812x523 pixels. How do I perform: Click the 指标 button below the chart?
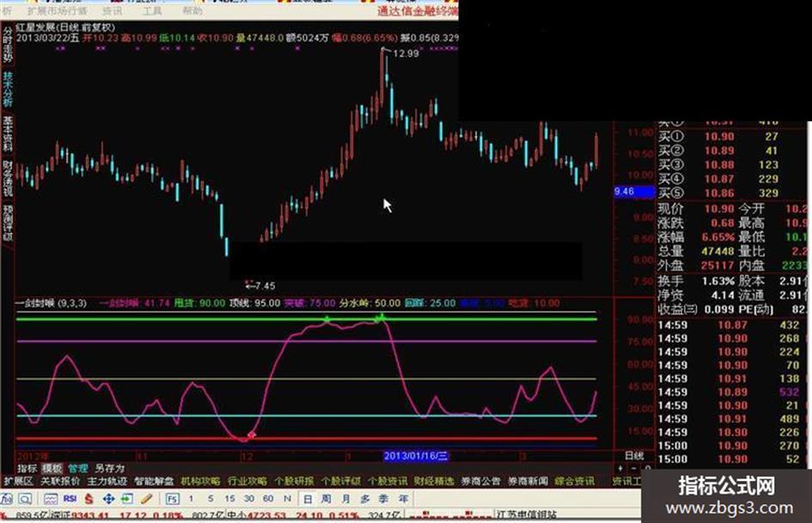pos(27,469)
